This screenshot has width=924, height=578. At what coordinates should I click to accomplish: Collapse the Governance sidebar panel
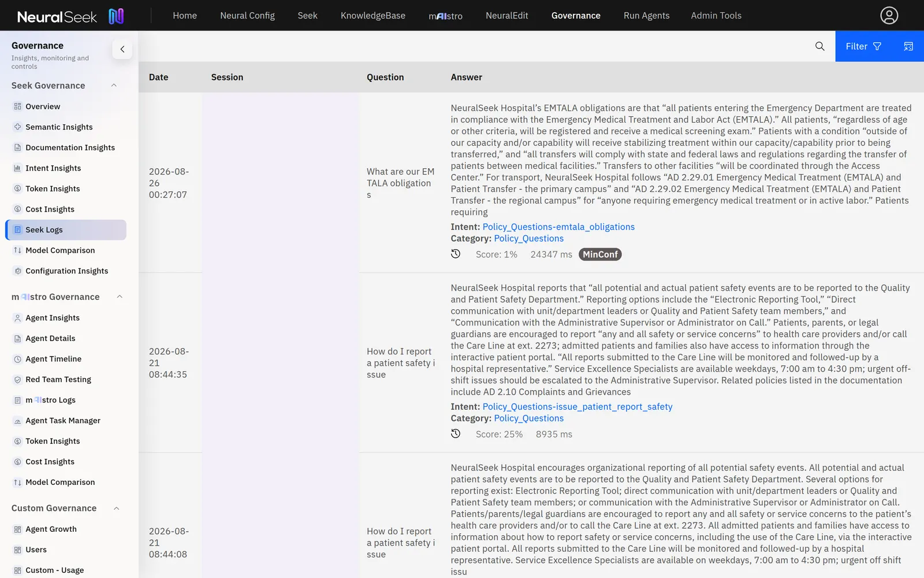122,49
